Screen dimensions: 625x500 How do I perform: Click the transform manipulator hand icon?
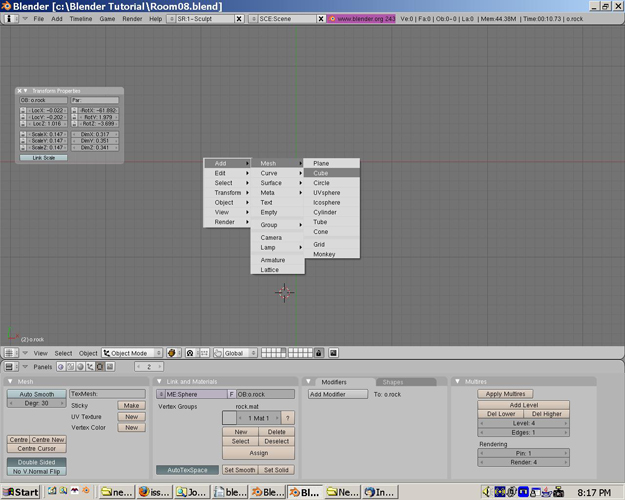[218, 353]
